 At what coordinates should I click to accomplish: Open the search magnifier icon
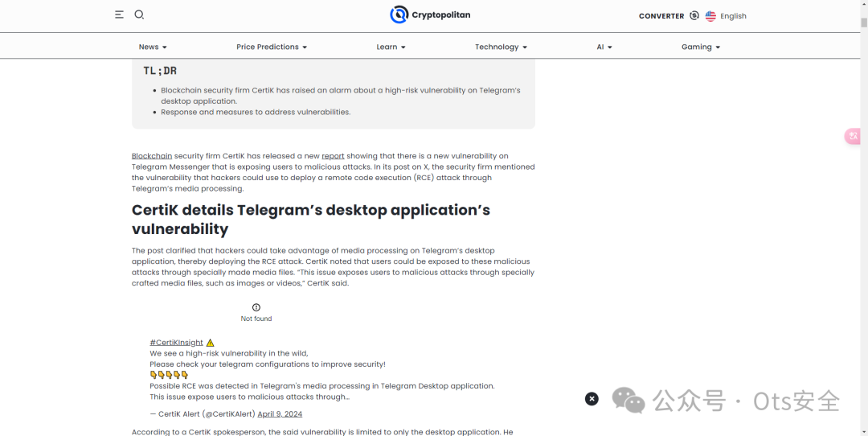point(140,14)
